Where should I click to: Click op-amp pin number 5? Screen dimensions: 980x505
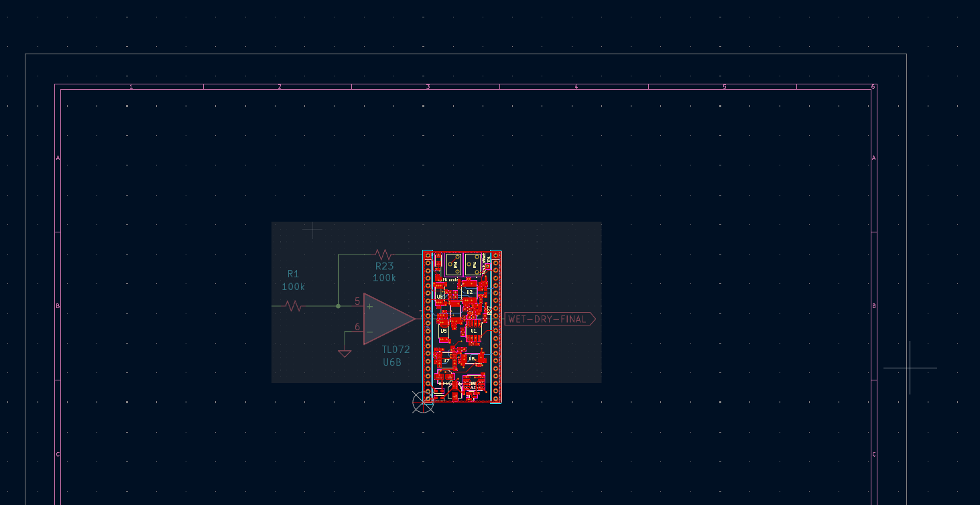tap(357, 301)
